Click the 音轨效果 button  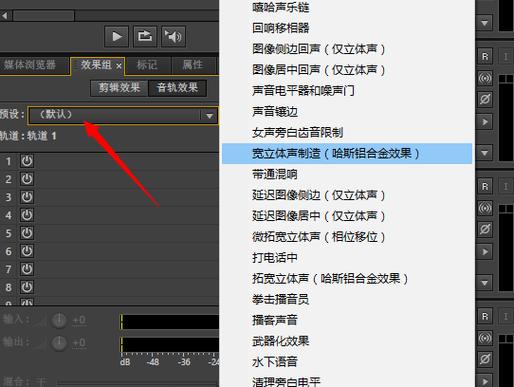point(177,88)
